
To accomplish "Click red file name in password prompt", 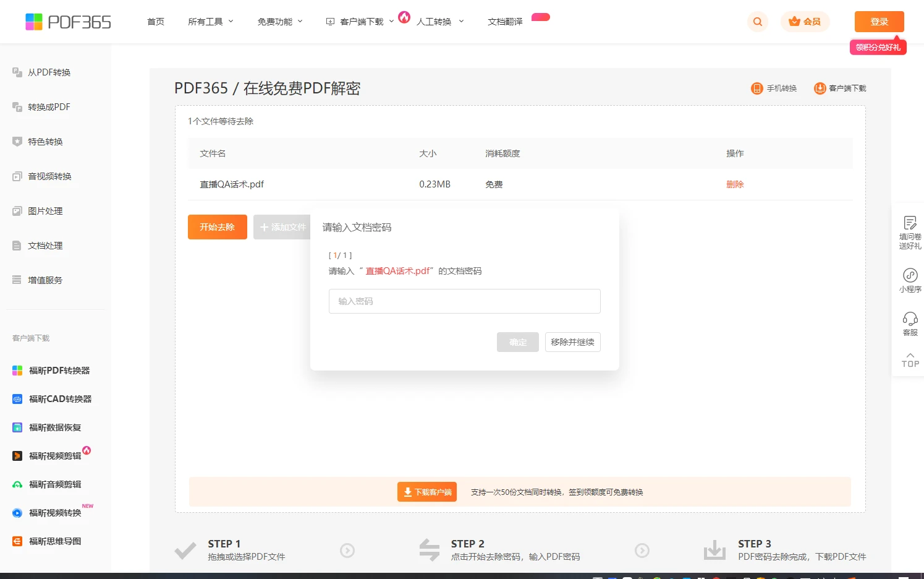I will pos(399,271).
